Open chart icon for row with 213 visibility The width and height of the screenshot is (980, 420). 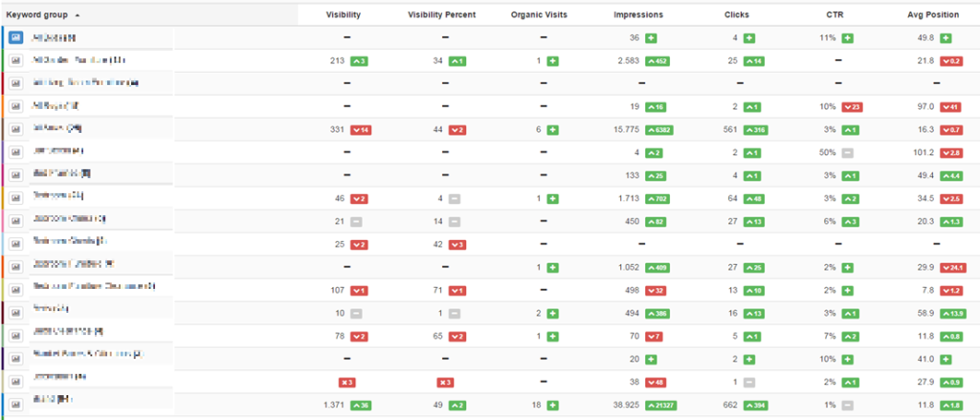(16, 60)
